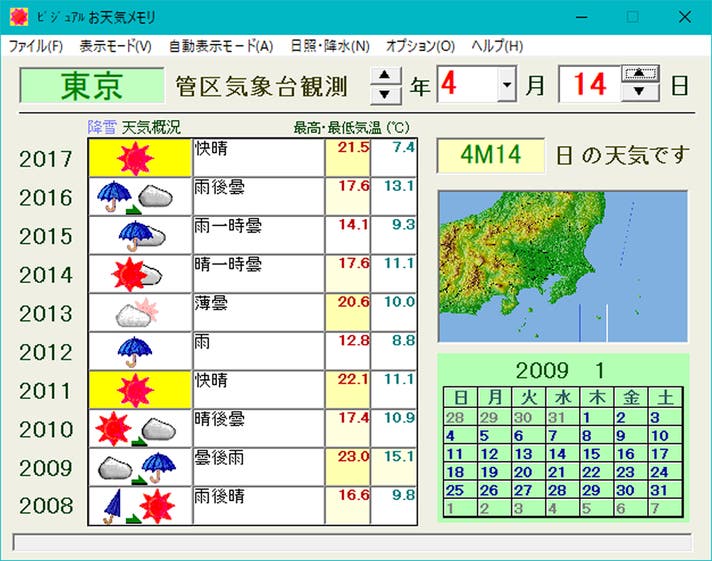
Task: Click the rain-then-cloud icon for 2016
Action: click(139, 197)
